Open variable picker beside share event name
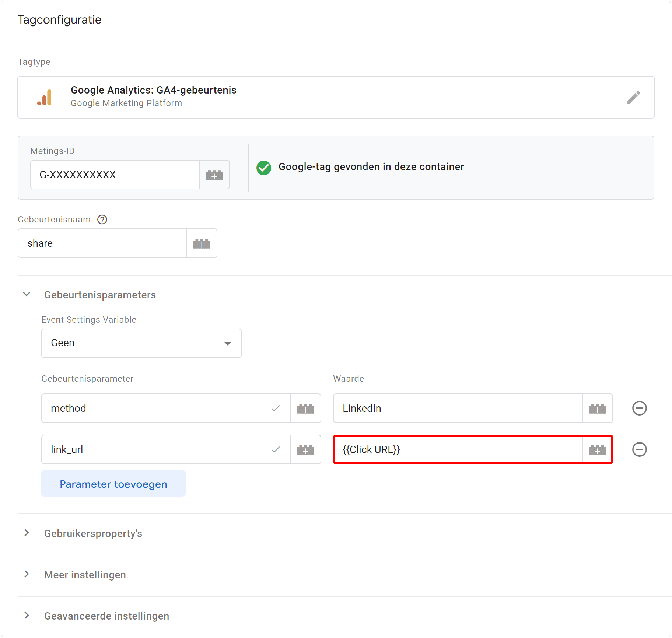This screenshot has width=672, height=638. pyautogui.click(x=202, y=243)
